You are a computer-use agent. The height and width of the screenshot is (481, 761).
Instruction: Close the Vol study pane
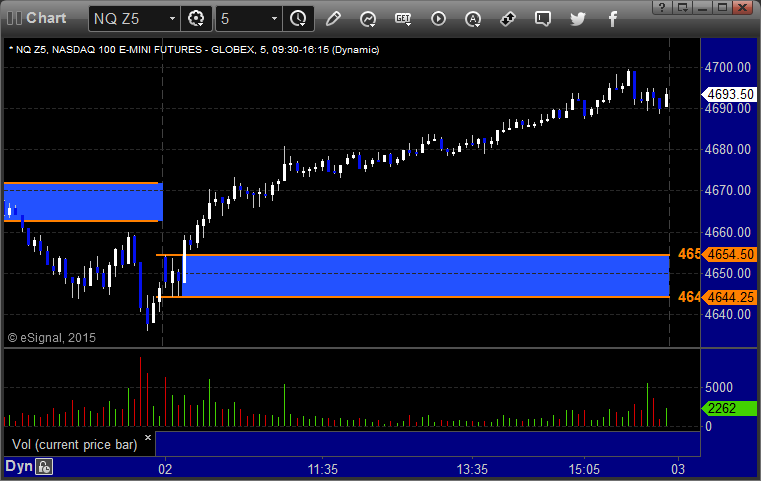(148, 438)
